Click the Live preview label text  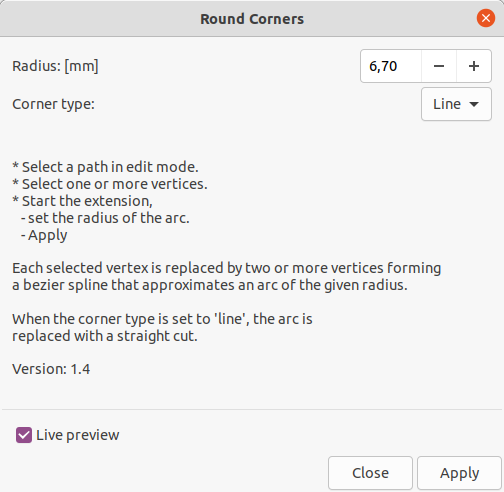click(78, 435)
